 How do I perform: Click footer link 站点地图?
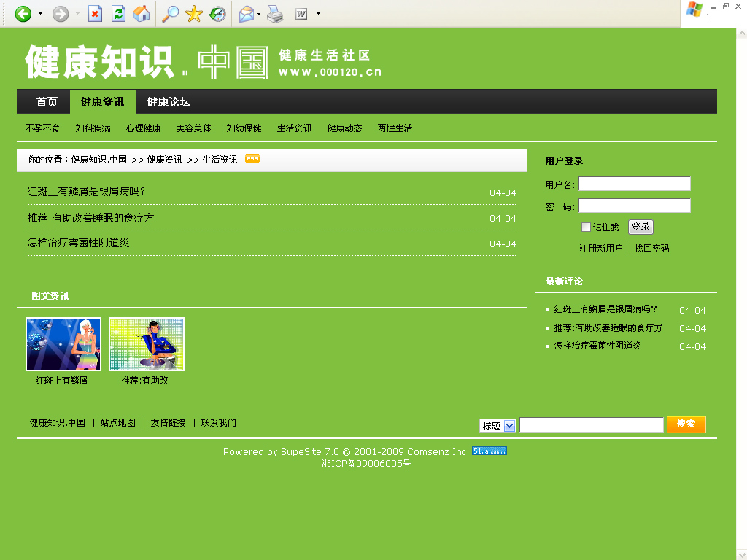[117, 422]
